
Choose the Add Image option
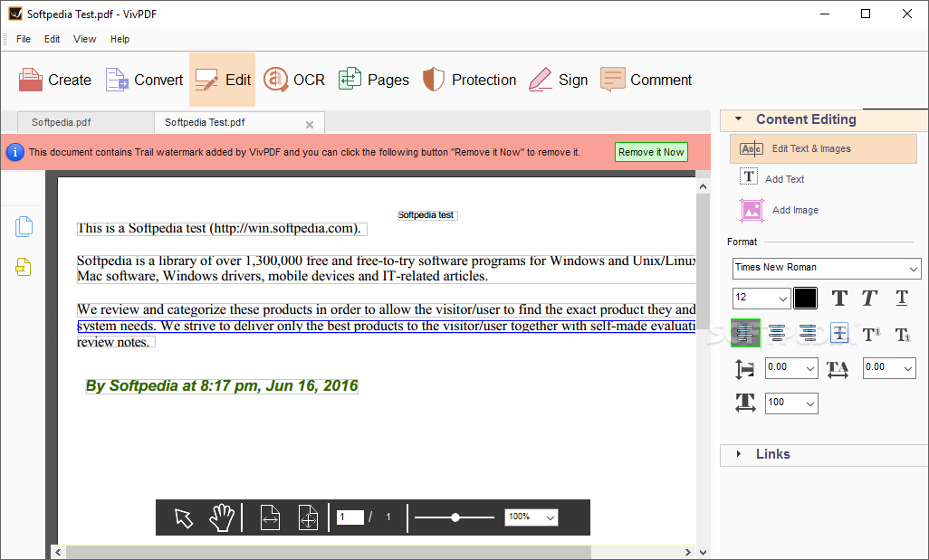point(780,210)
